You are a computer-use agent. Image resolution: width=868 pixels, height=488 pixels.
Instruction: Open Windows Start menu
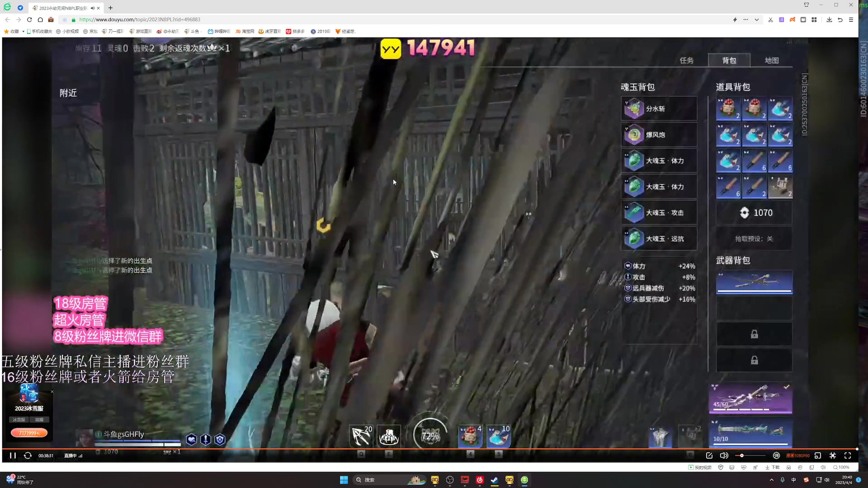(x=344, y=480)
